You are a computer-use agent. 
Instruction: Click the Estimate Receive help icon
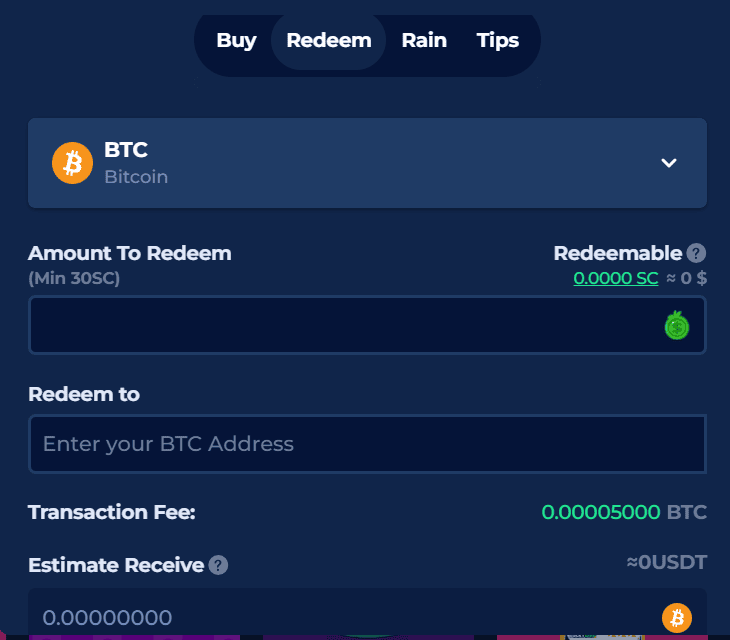(218, 565)
